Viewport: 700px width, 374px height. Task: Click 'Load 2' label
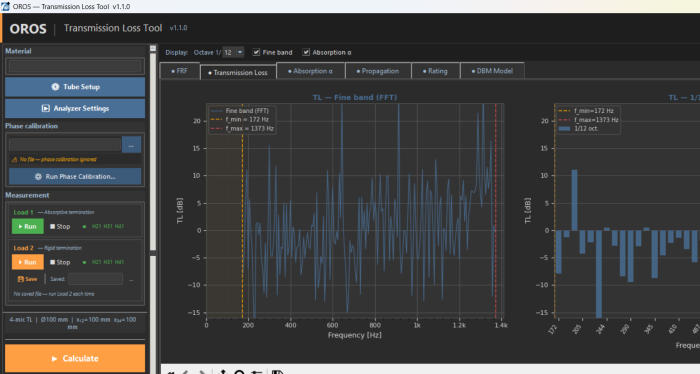[x=24, y=248]
